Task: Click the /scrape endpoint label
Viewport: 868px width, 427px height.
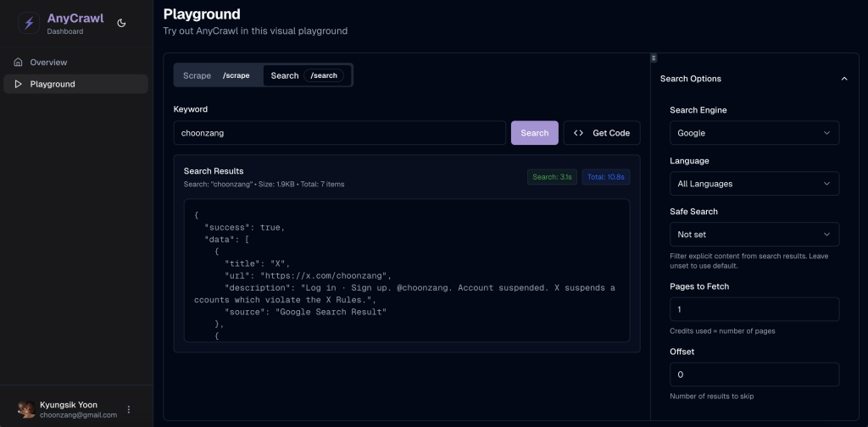Action: pos(236,75)
